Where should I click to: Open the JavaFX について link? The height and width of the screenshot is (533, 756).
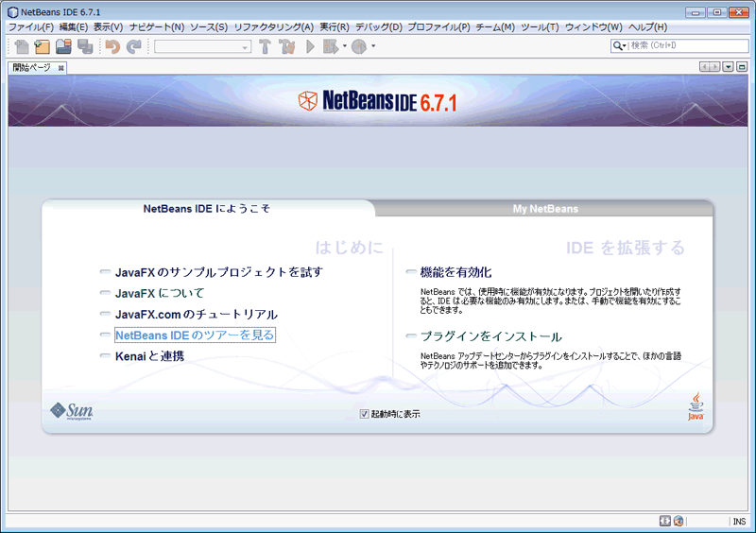160,293
